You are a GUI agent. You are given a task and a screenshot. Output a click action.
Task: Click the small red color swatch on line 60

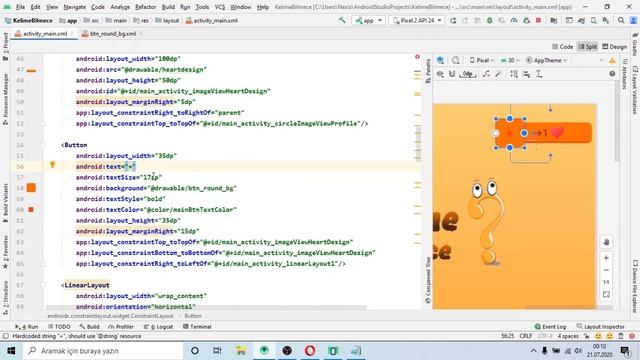point(31,209)
